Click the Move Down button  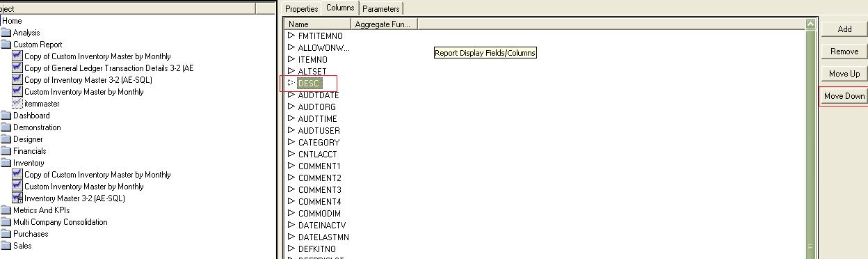[844, 96]
